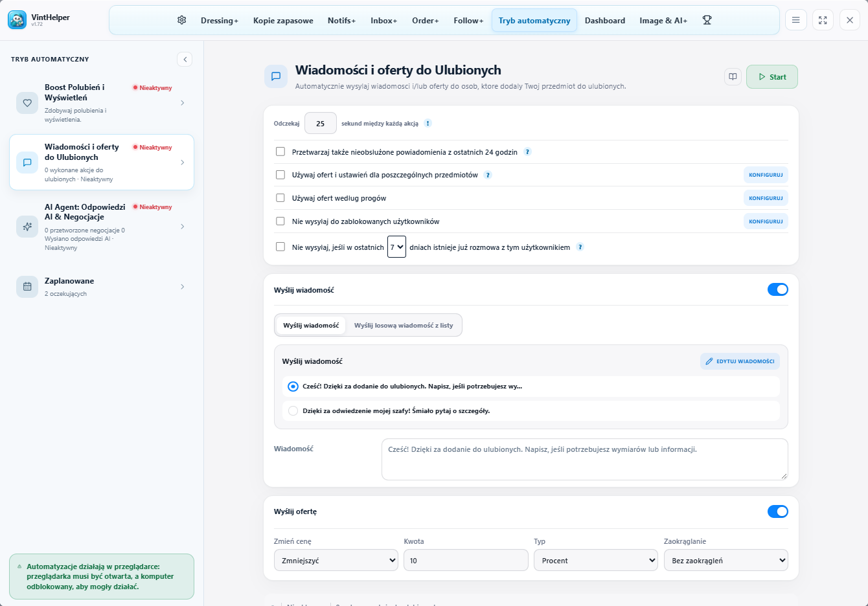Click the trophy icon in the navigation bar
This screenshot has width=868, height=606.
coord(707,20)
